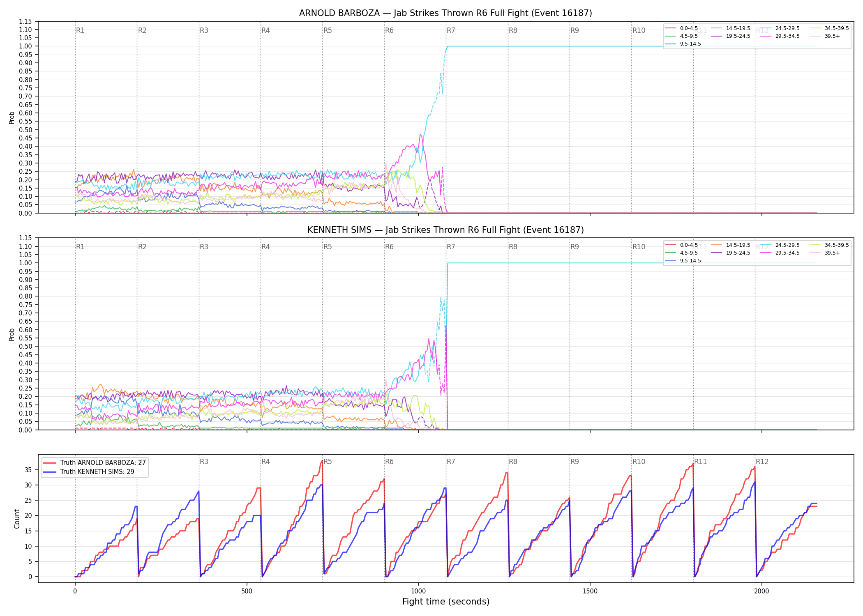Click the 'Prob' y-axis label of the Barboza chart

12,117
